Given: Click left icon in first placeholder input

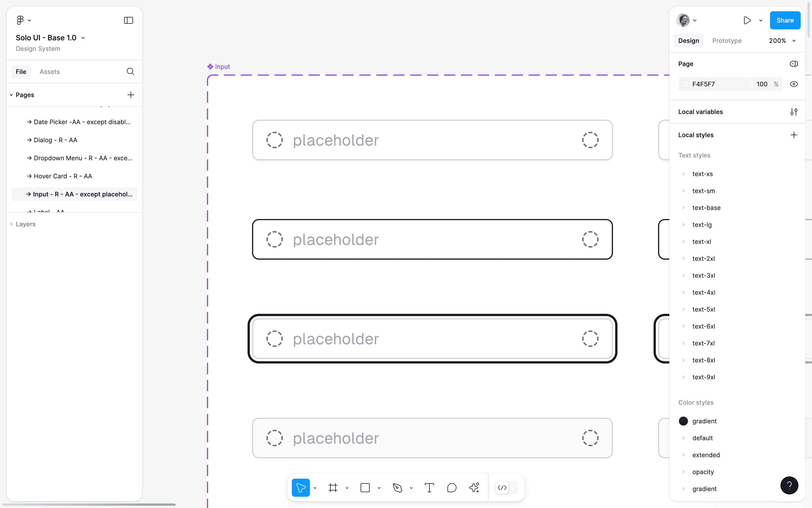Looking at the screenshot, I should point(274,140).
